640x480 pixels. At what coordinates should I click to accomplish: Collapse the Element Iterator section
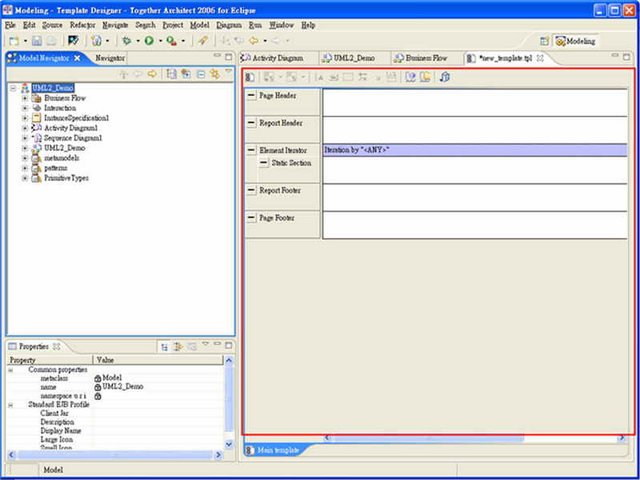[x=252, y=151]
